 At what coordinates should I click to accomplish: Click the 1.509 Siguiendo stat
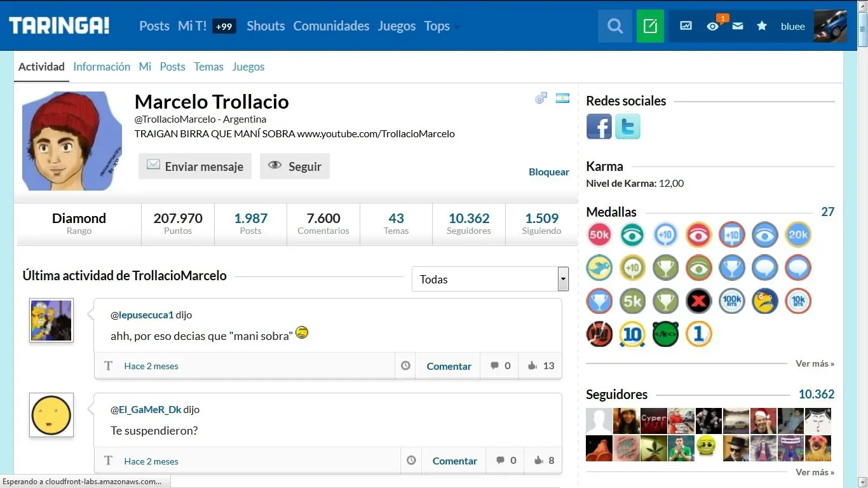pos(541,224)
